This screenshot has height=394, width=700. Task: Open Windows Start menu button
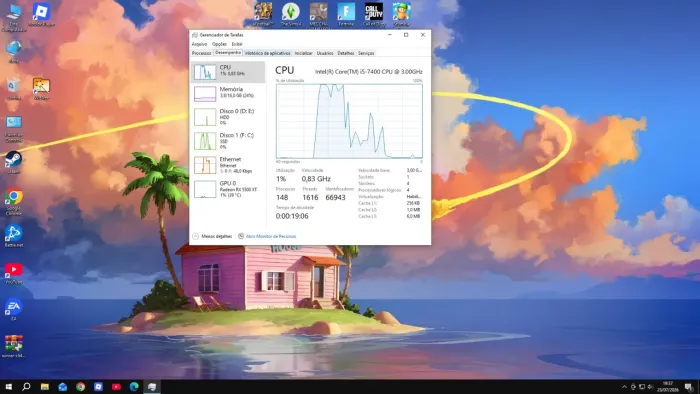click(x=8, y=387)
